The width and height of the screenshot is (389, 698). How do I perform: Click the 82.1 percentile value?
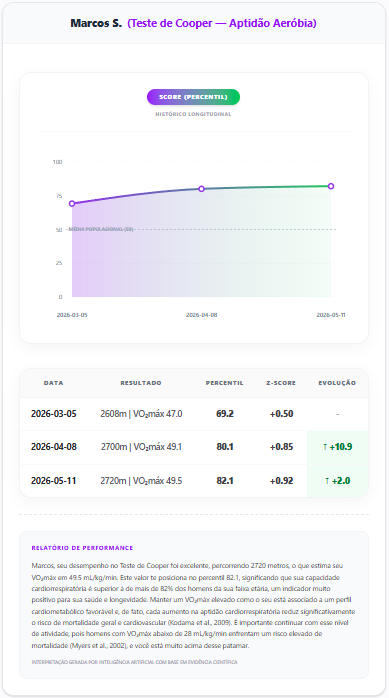click(x=225, y=481)
